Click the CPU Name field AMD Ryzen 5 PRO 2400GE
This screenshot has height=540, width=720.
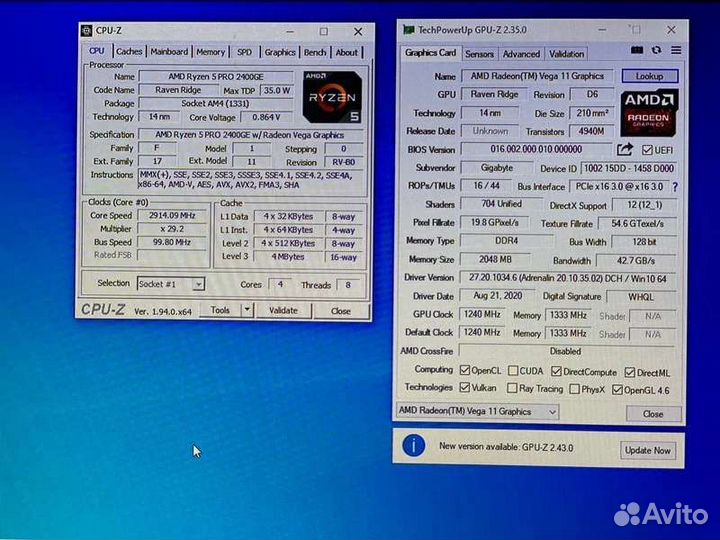216,76
